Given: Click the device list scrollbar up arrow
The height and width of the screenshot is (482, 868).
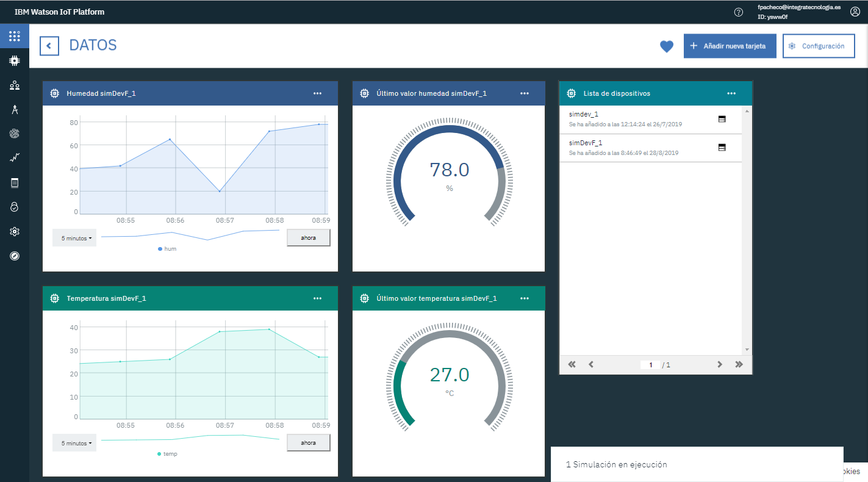Looking at the screenshot, I should click(747, 111).
